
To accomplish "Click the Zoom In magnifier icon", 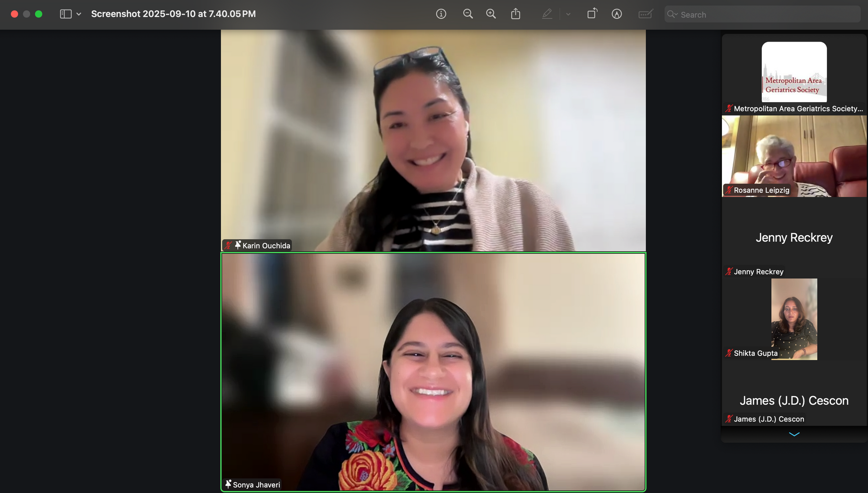I will click(491, 14).
